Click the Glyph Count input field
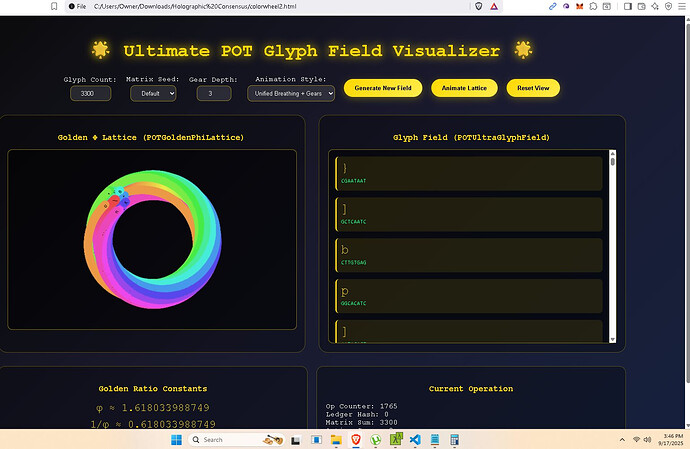This screenshot has width=690, height=449. coord(90,93)
